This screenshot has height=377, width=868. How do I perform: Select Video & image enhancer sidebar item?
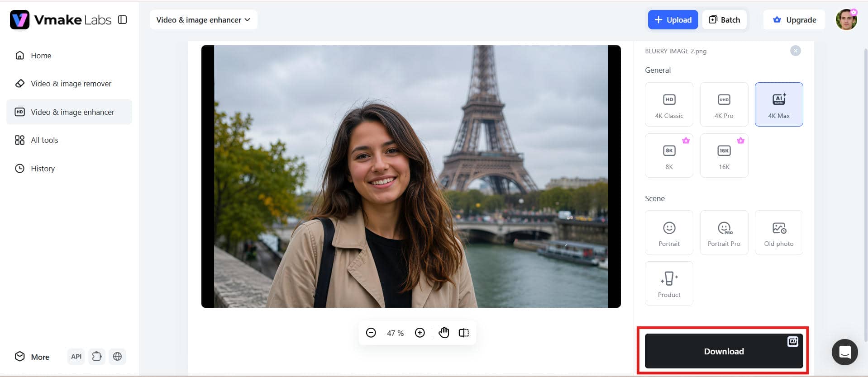[x=69, y=112]
